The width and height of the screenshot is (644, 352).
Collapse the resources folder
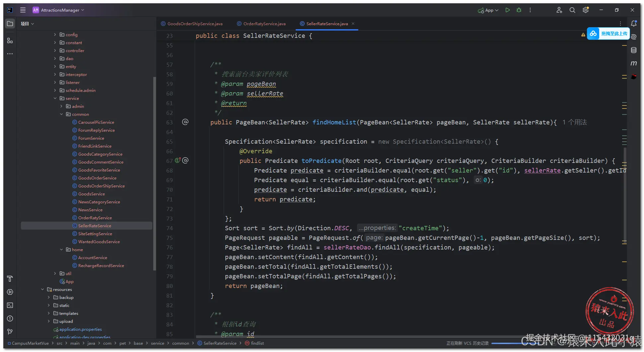[42, 289]
